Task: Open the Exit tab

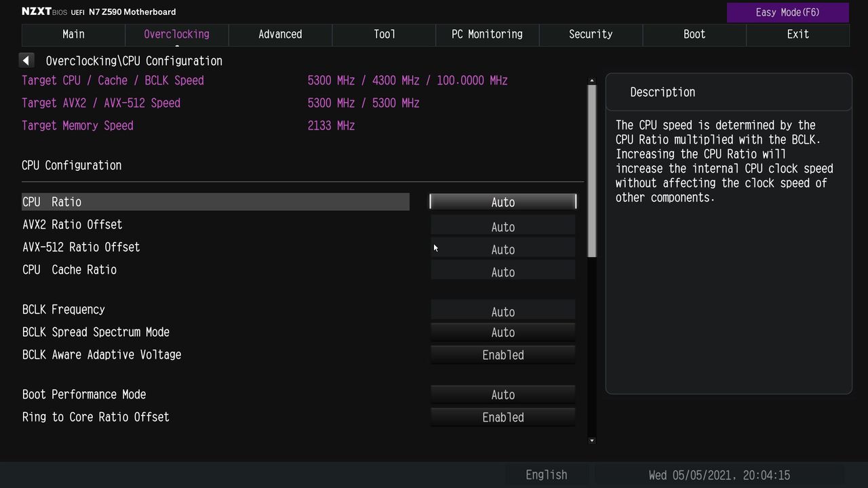Action: tap(797, 35)
